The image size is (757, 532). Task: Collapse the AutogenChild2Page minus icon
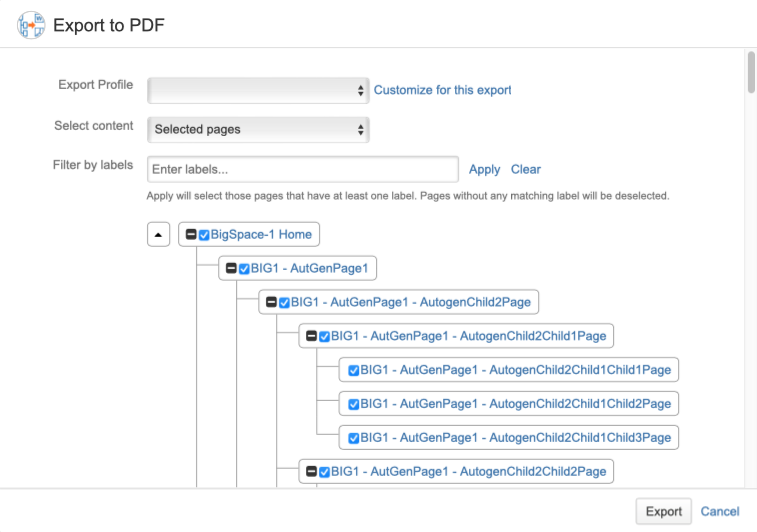pyautogui.click(x=271, y=302)
